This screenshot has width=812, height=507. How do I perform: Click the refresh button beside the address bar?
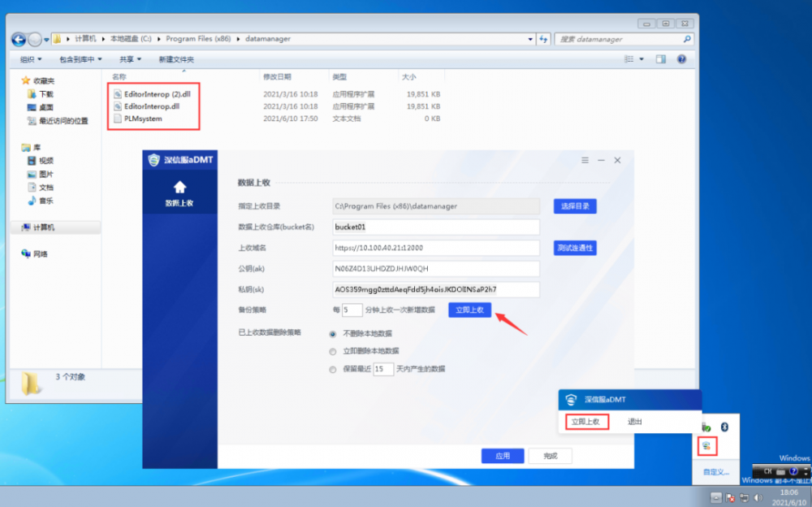543,39
